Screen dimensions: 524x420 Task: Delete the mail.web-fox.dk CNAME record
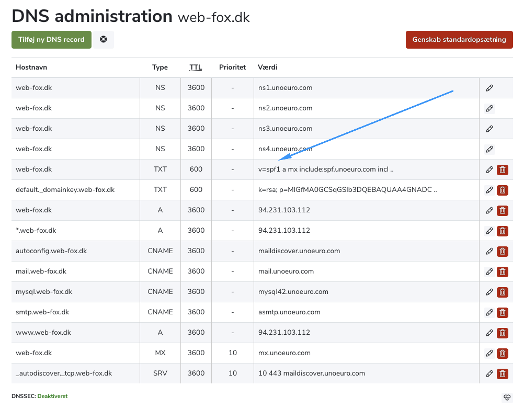pyautogui.click(x=503, y=271)
